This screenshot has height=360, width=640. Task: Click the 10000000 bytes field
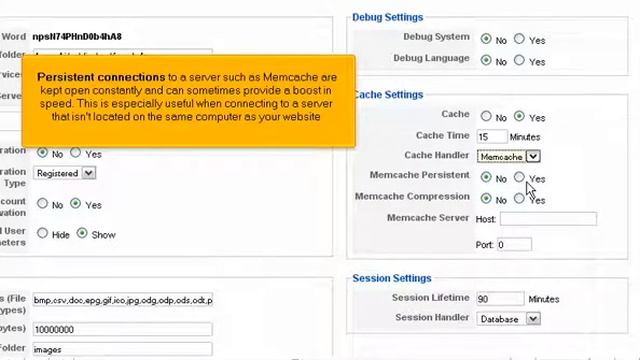(122, 329)
